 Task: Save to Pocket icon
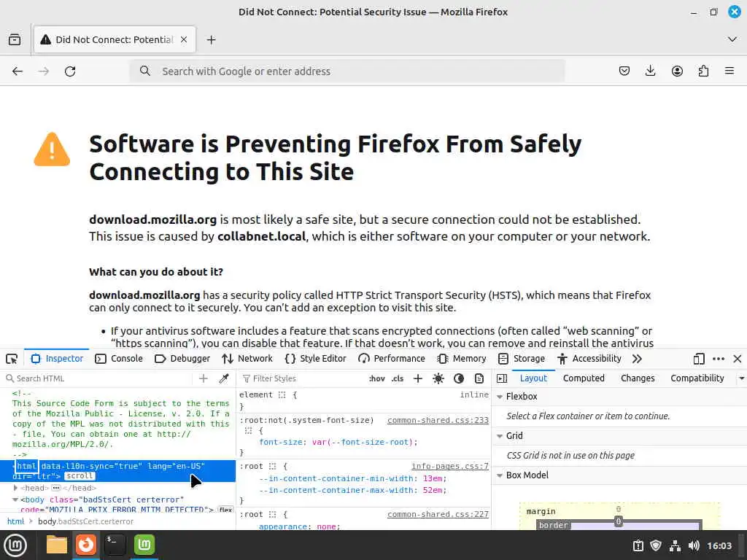click(624, 71)
